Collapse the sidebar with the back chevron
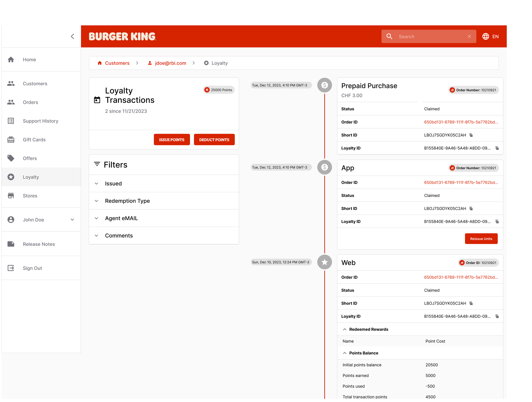532x402 pixels. pyautogui.click(x=72, y=36)
